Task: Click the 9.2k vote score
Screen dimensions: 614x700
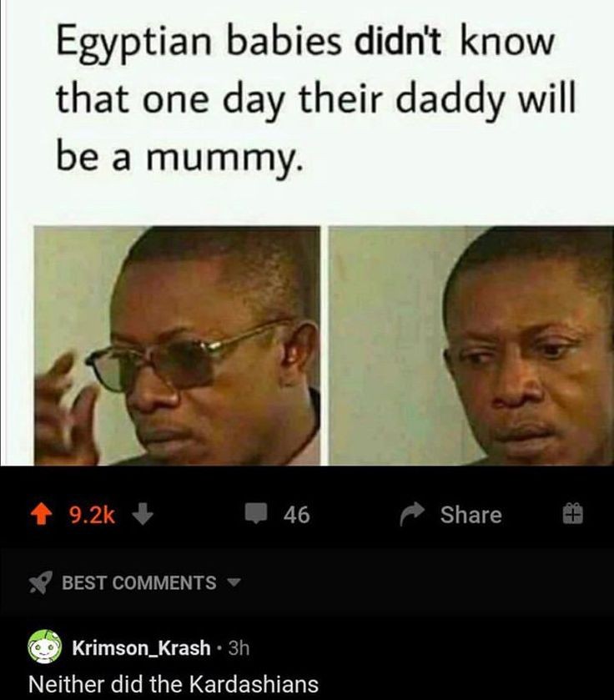Action: [92, 515]
